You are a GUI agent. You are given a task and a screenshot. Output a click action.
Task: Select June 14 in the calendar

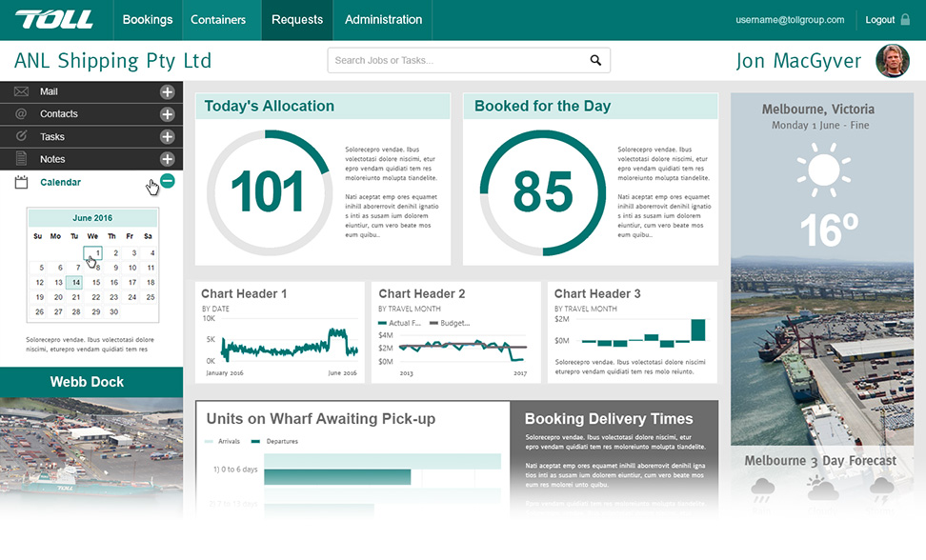(74, 282)
